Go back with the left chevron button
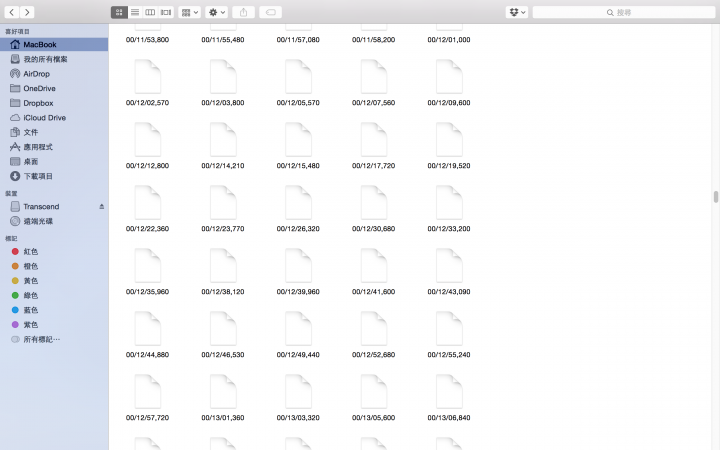 (12, 12)
